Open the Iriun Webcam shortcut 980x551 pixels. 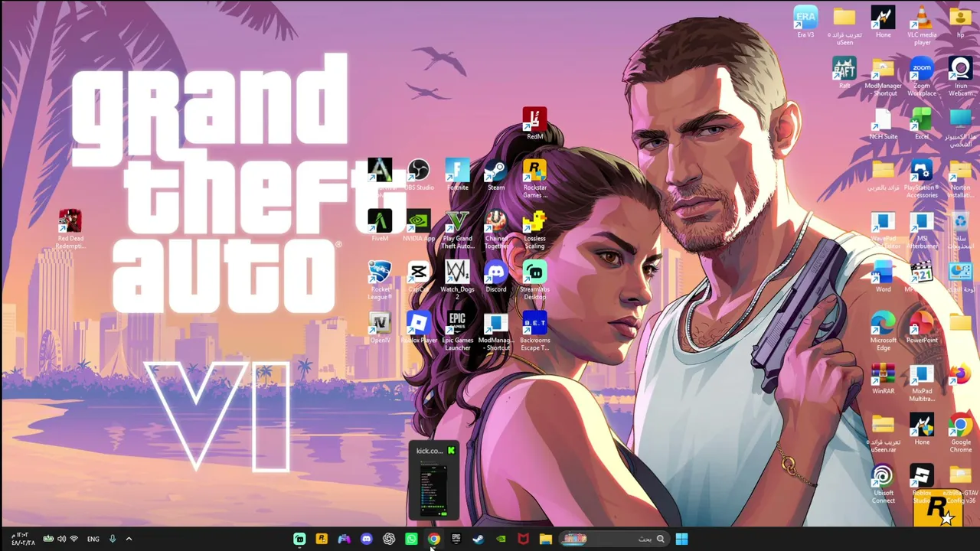[960, 77]
